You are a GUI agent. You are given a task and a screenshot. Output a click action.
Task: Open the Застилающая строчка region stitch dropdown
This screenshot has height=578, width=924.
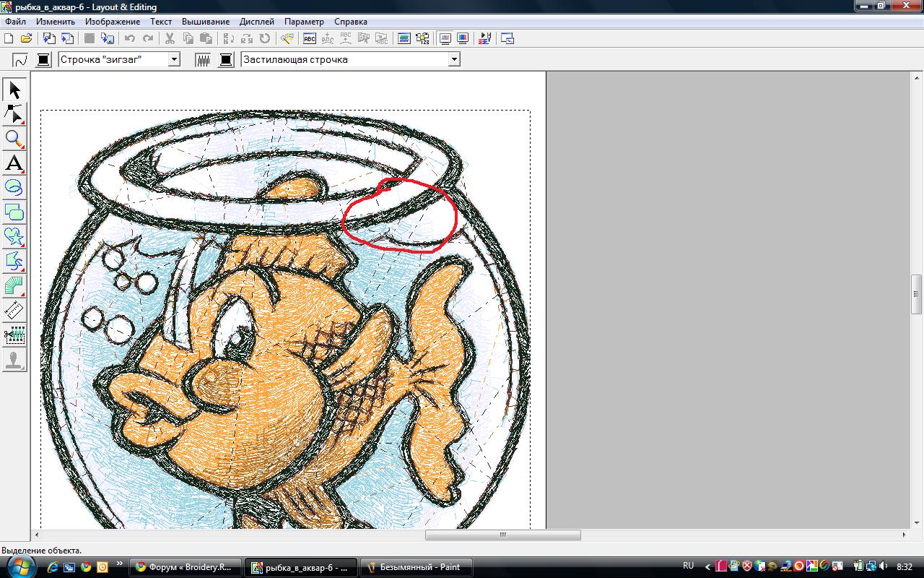[x=454, y=60]
